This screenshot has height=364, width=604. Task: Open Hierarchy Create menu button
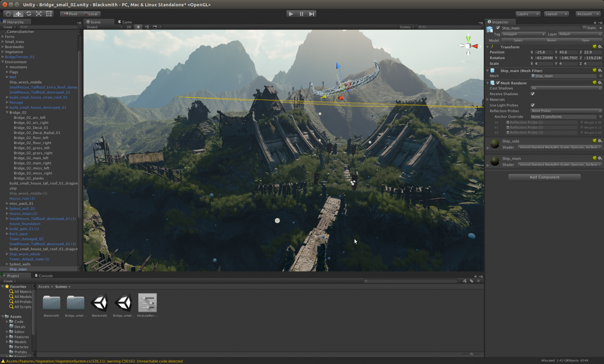pyautogui.click(x=9, y=27)
